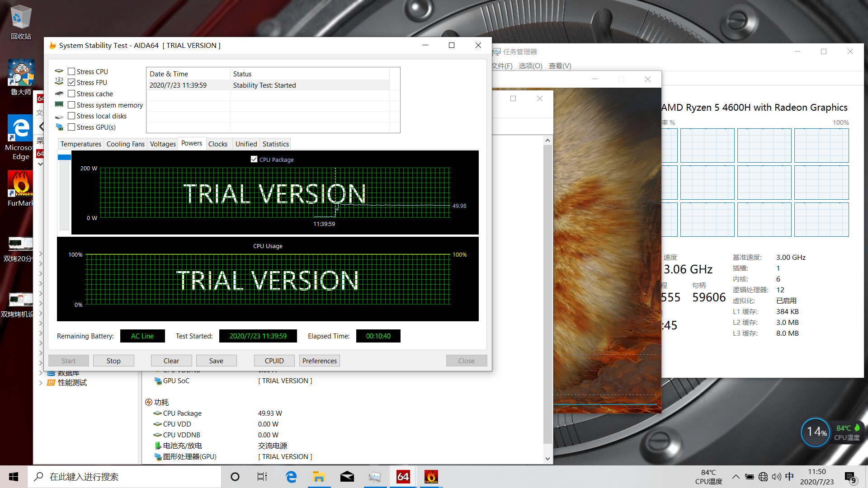Image resolution: width=868 pixels, height=488 pixels.
Task: Switch to the Temperatures tab
Action: (81, 144)
